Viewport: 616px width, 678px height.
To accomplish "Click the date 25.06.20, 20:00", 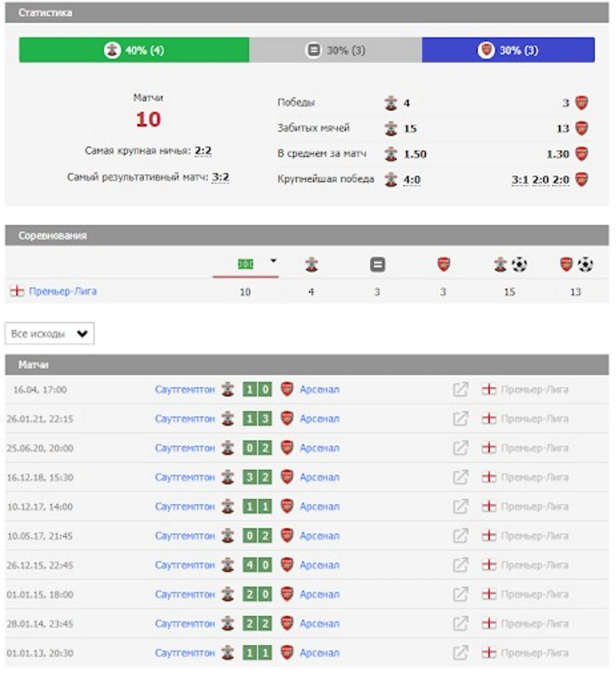I will (x=40, y=448).
